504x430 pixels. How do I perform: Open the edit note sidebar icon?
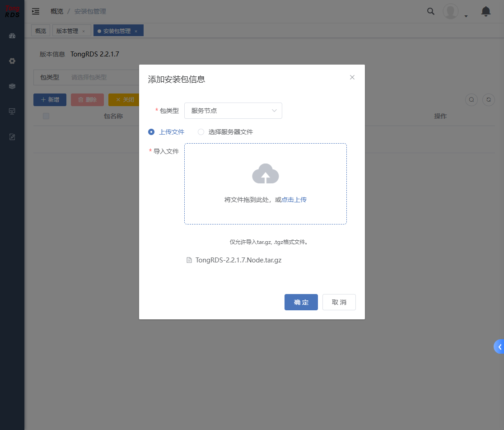(12, 137)
